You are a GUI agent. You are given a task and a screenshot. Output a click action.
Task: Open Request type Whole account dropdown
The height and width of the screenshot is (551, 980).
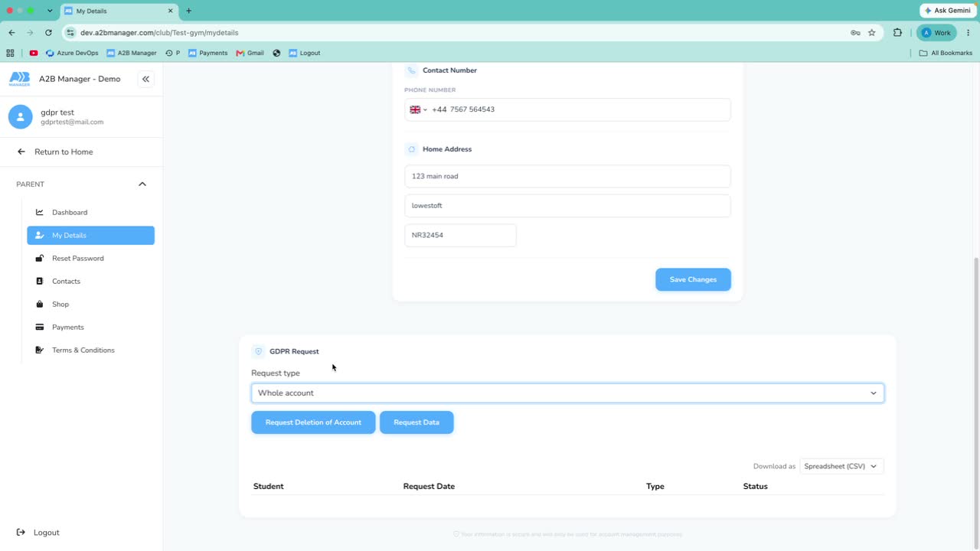coord(567,393)
